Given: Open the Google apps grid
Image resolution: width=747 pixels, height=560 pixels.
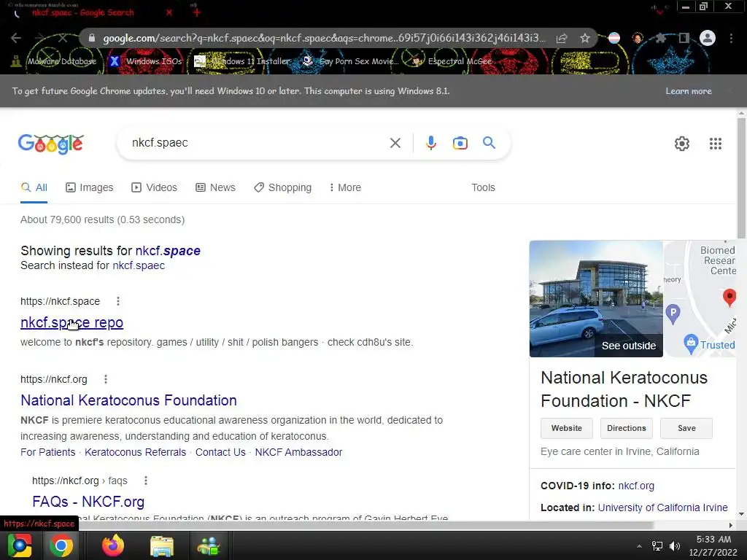Looking at the screenshot, I should (715, 144).
